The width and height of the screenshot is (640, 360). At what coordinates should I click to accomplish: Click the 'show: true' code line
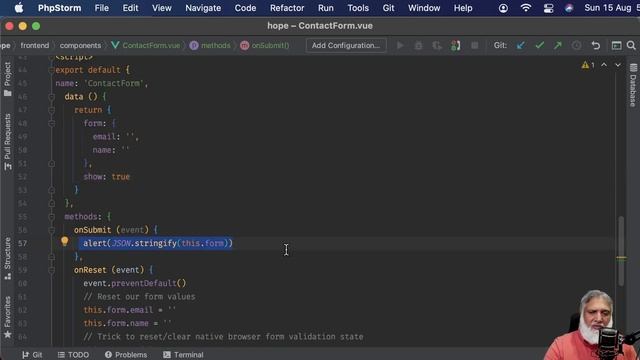(107, 177)
